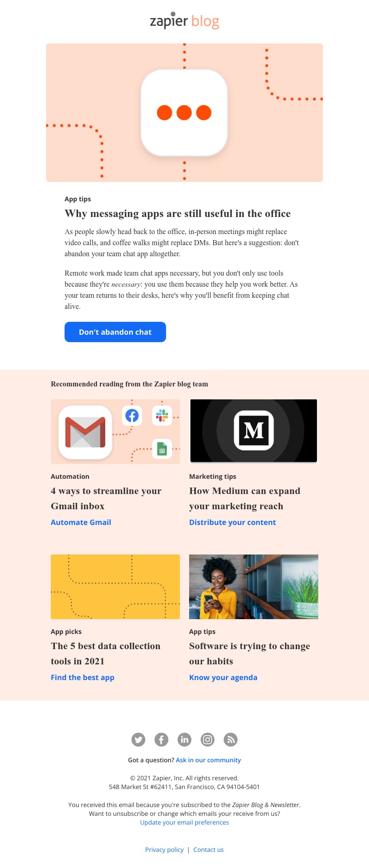Open the messaging apps hero image
Image resolution: width=369 pixels, height=868 pixels.
point(184,113)
